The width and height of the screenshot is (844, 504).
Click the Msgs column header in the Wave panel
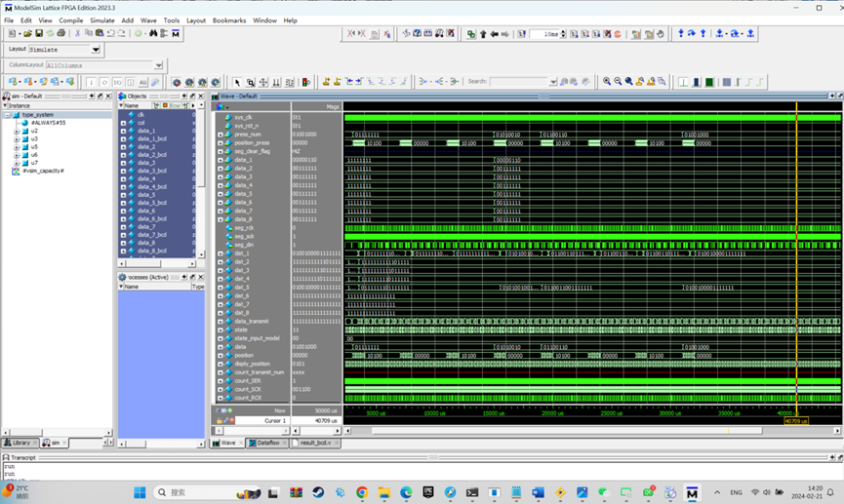[316, 106]
